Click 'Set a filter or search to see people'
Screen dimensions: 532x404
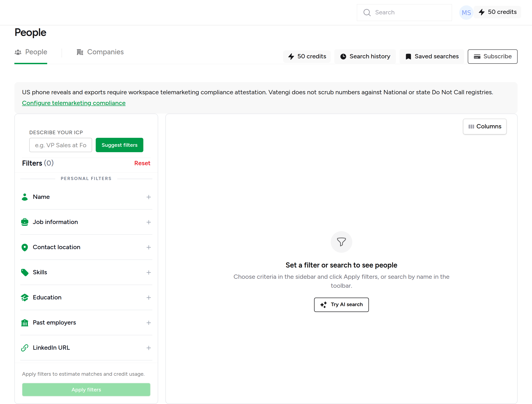click(341, 265)
